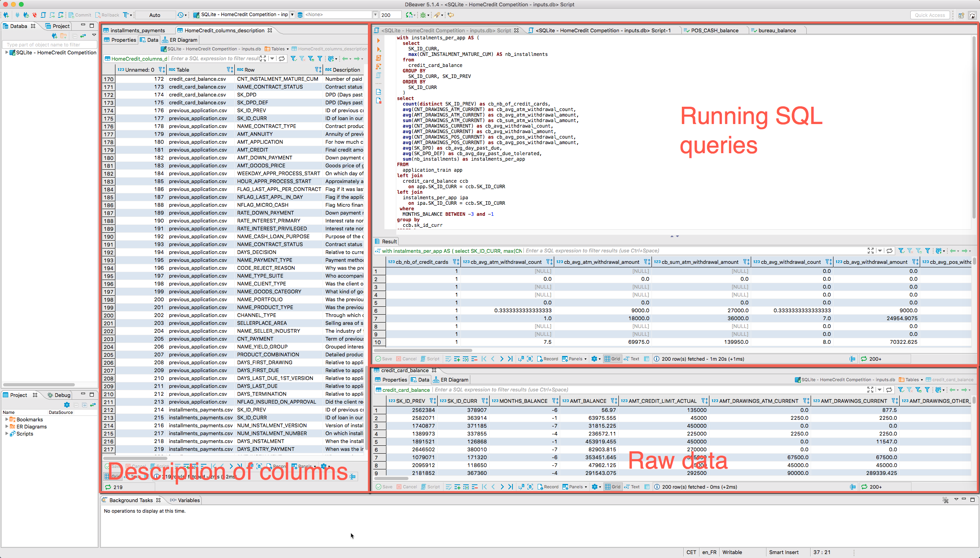The width and height of the screenshot is (980, 558).
Task: Toggle Grid view in Result panel
Action: [x=612, y=359]
